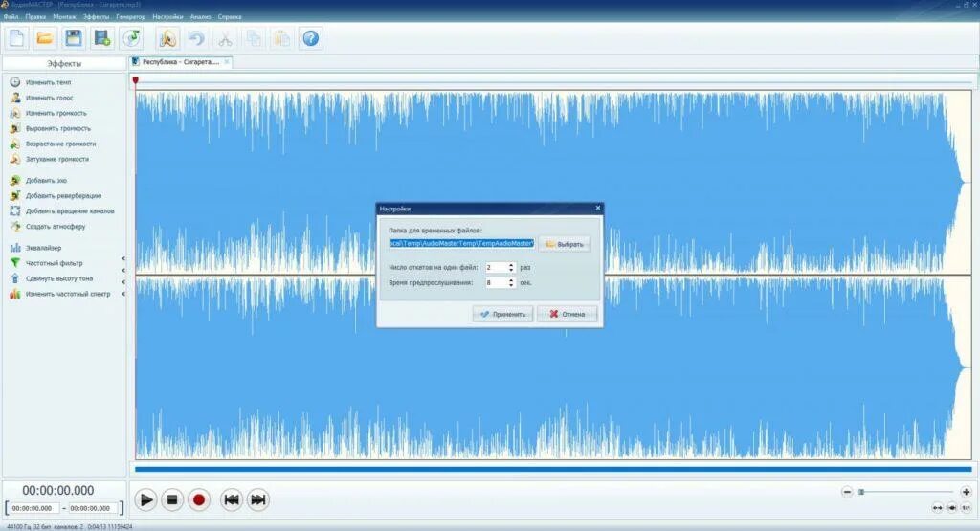Click the icon beside Изменить громкость

[x=15, y=113]
